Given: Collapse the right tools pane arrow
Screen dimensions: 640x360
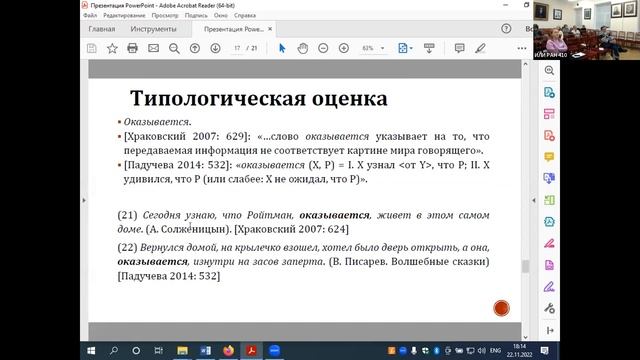Looking at the screenshot, I should 550,331.
